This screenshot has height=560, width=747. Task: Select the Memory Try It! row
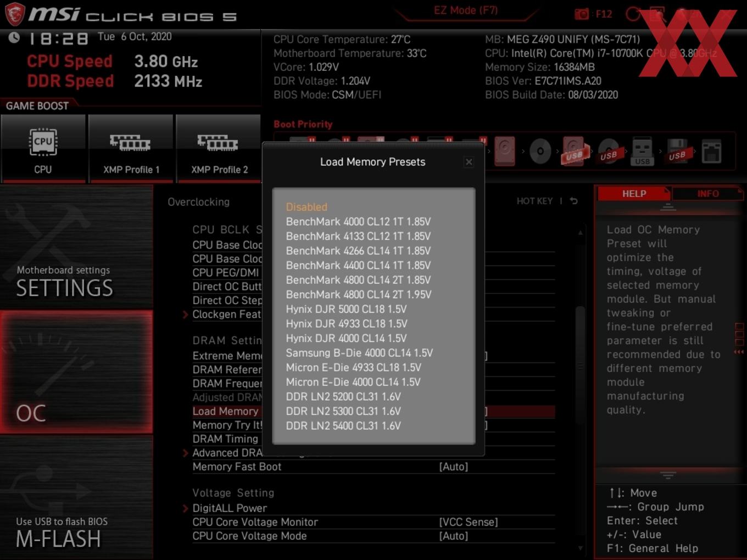point(227,425)
